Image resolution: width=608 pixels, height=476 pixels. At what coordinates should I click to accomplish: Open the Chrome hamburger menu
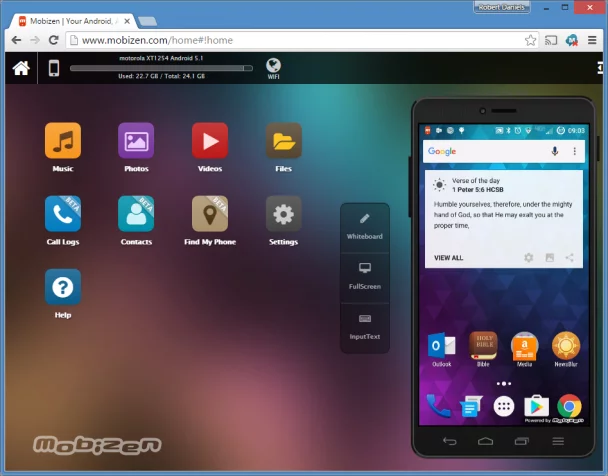pyautogui.click(x=592, y=40)
